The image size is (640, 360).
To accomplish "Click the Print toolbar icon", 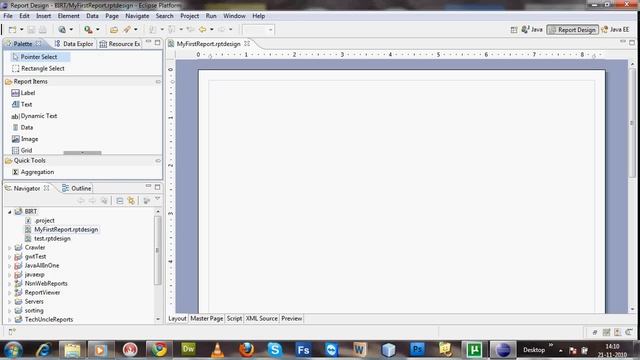I will [42, 29].
